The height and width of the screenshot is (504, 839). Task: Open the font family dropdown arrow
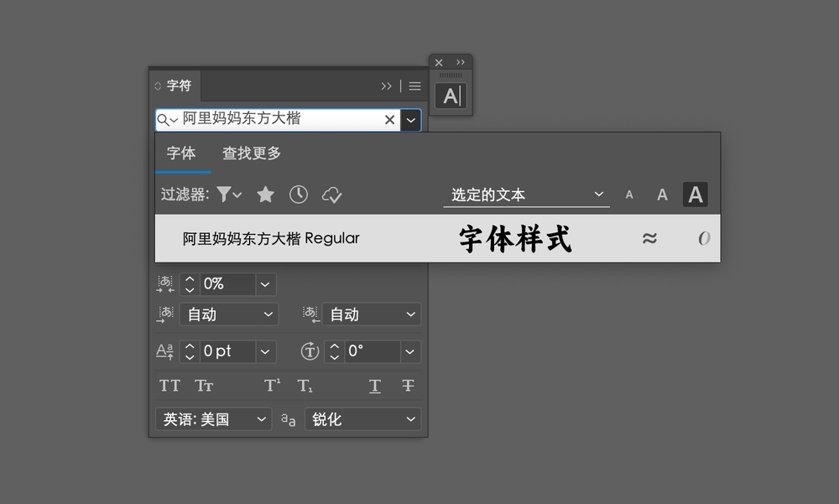410,120
